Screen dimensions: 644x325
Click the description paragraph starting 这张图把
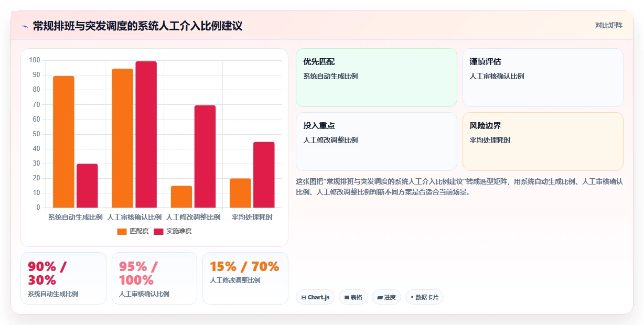click(459, 187)
